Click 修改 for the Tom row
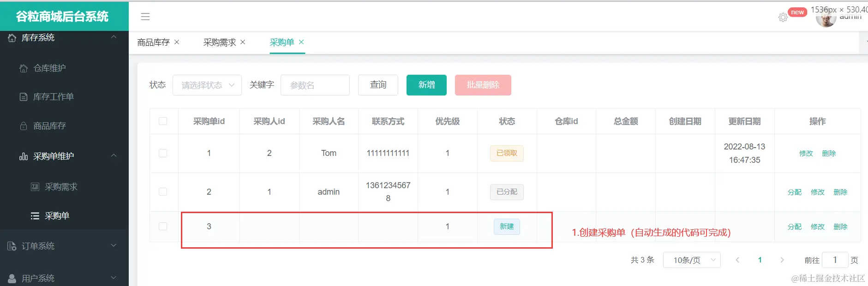Viewport: 868px width, 286px height. coord(806,154)
